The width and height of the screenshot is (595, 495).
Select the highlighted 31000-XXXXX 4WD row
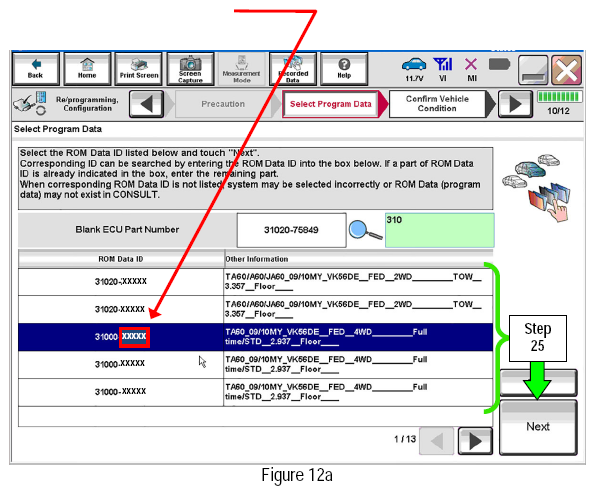click(x=256, y=337)
